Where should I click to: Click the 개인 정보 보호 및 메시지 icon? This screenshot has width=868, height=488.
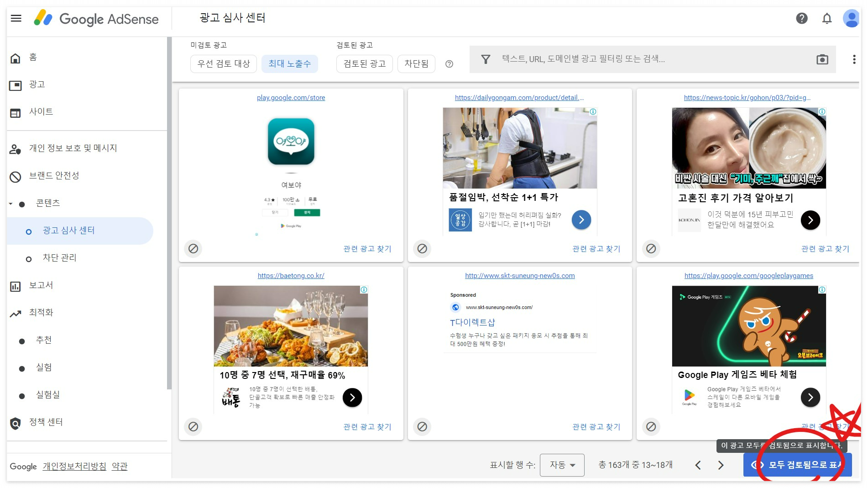pyautogui.click(x=16, y=149)
